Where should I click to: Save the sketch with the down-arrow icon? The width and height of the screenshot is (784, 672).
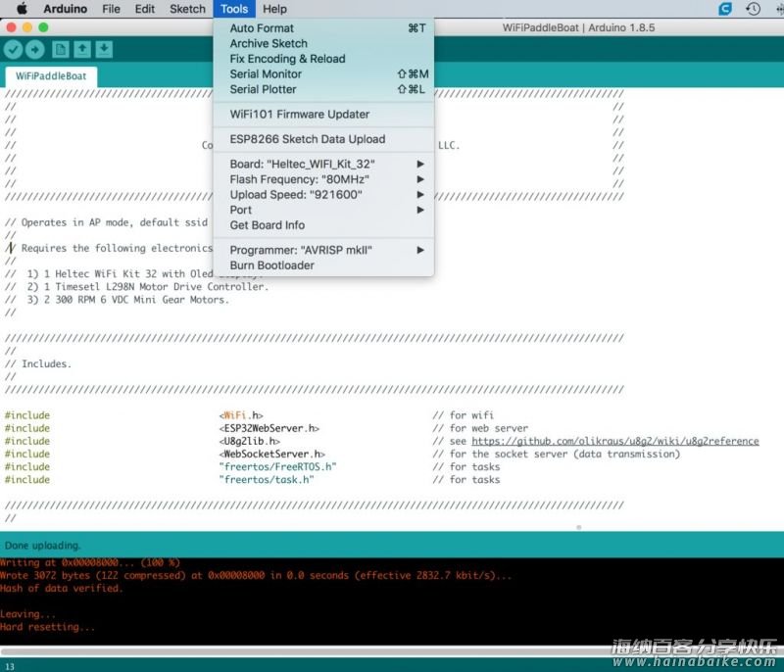[104, 49]
